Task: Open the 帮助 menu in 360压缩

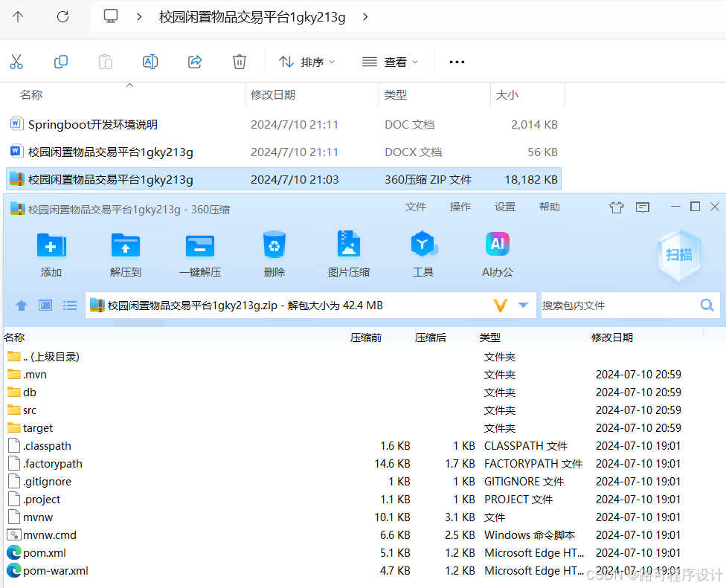Action: (549, 207)
